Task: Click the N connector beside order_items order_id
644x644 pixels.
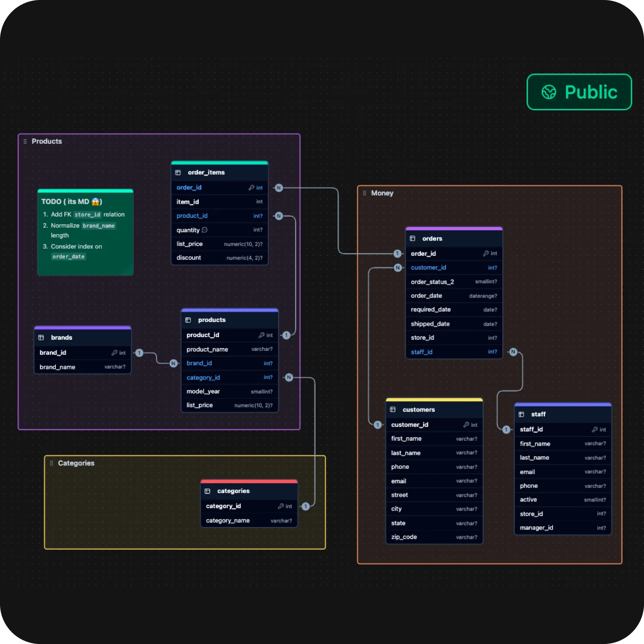Action: [279, 188]
